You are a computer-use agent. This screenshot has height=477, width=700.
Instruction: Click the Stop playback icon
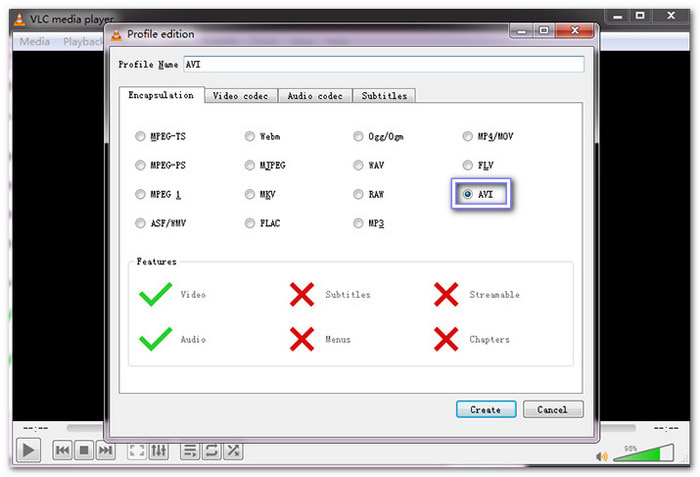click(84, 451)
